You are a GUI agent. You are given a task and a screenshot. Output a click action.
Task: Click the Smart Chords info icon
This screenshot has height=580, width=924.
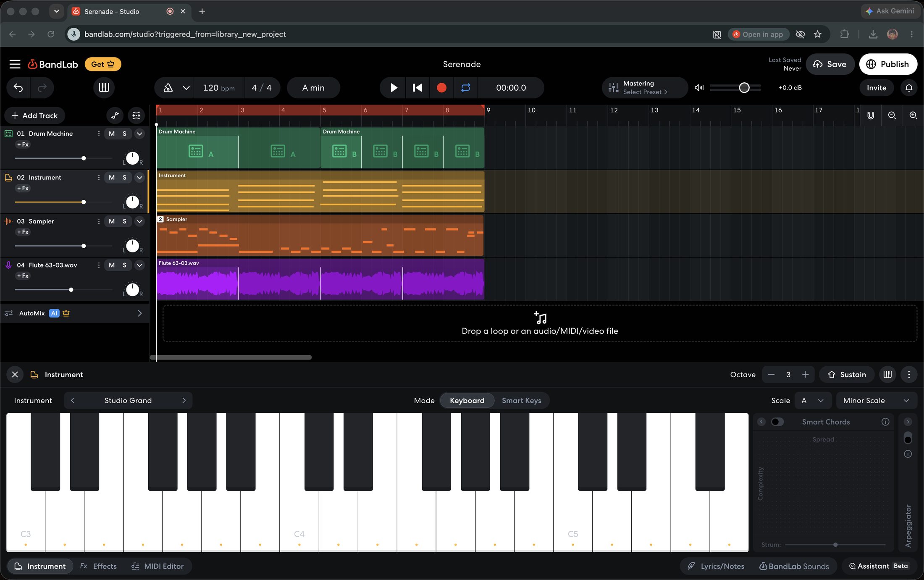(x=885, y=422)
